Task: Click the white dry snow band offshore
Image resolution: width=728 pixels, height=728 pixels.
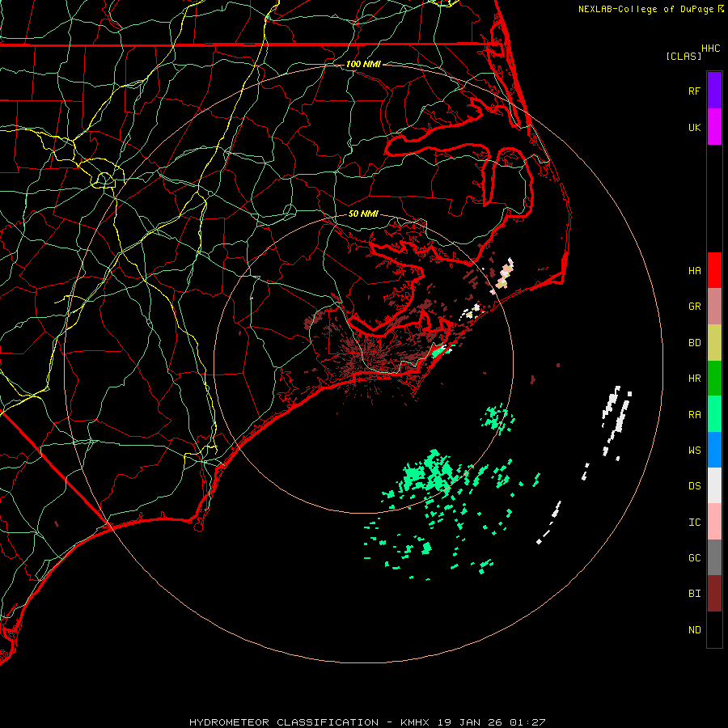Action: pos(616,420)
